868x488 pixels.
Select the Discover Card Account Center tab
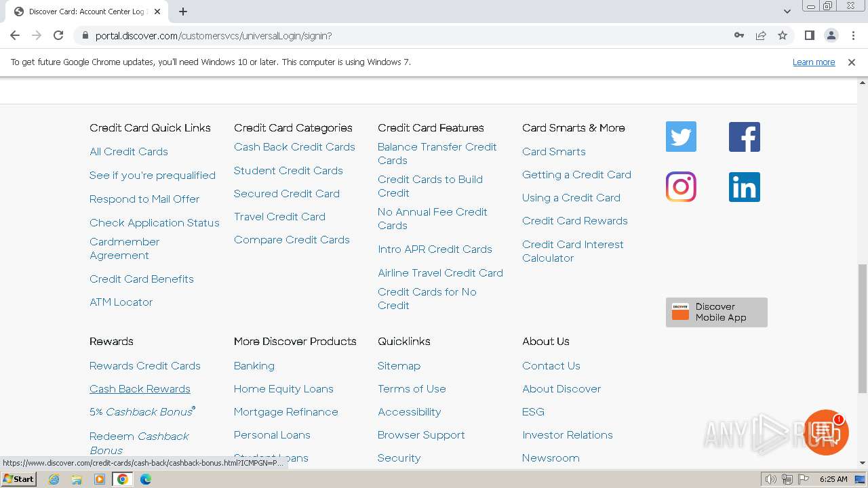pos(87,12)
